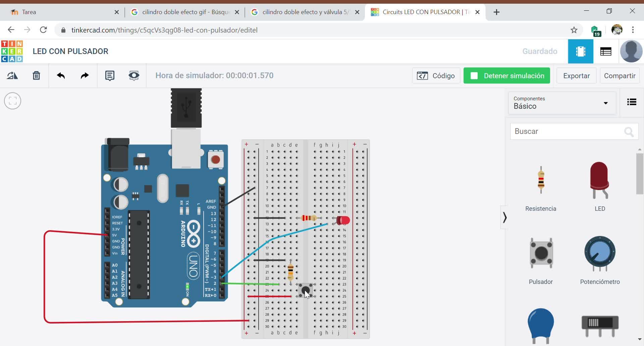The width and height of the screenshot is (644, 346).
Task: Select the resistor next to the LED
Action: 309,218
